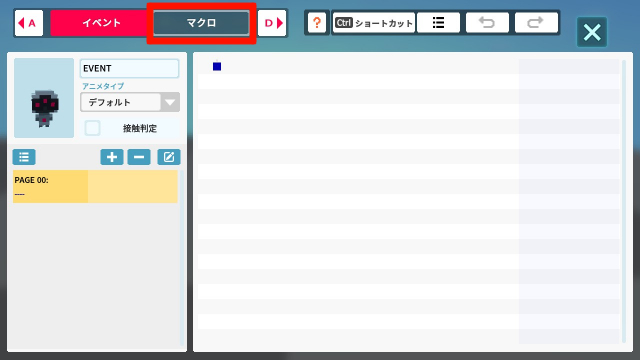Open the list menu in top toolbar
The height and width of the screenshot is (360, 640).
438,22
